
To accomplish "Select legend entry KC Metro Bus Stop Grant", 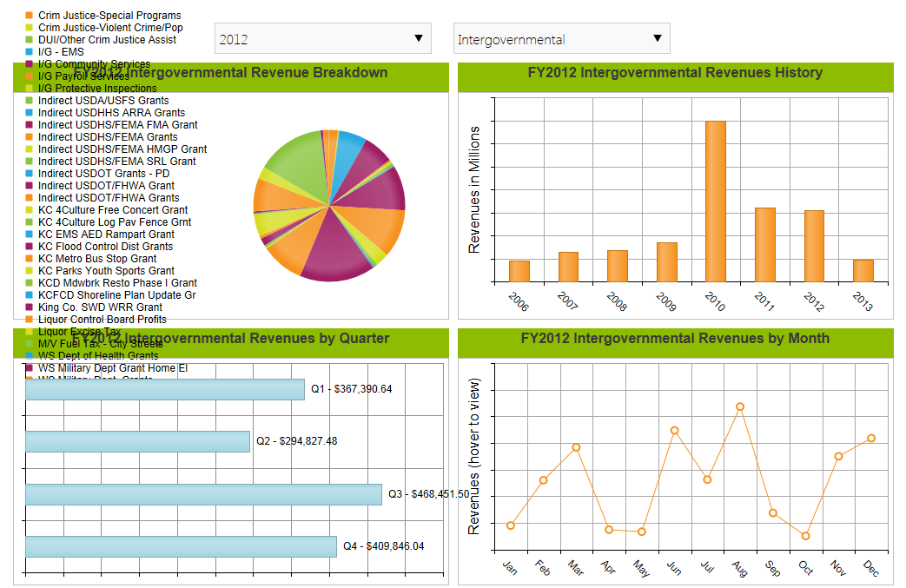I will coord(91,258).
